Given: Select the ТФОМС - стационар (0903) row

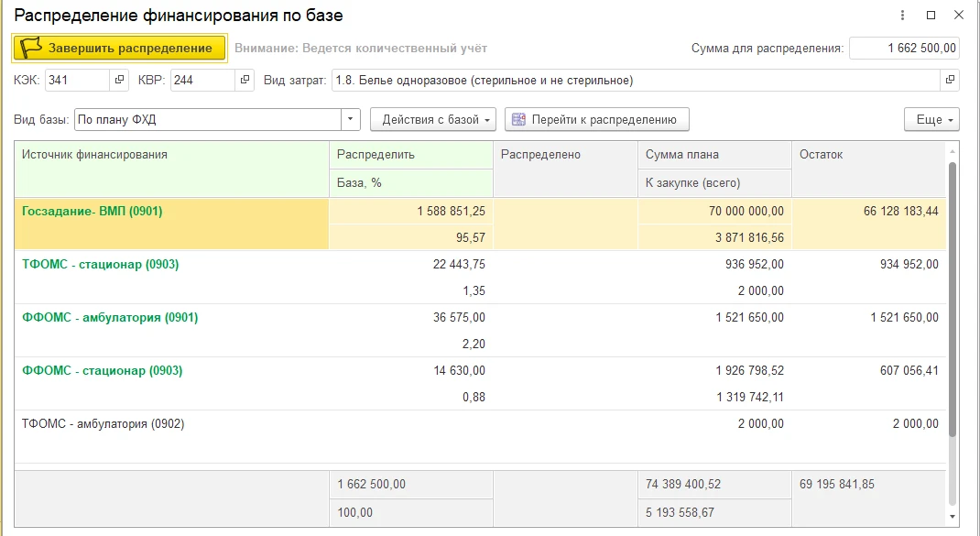Looking at the screenshot, I should click(x=480, y=277).
